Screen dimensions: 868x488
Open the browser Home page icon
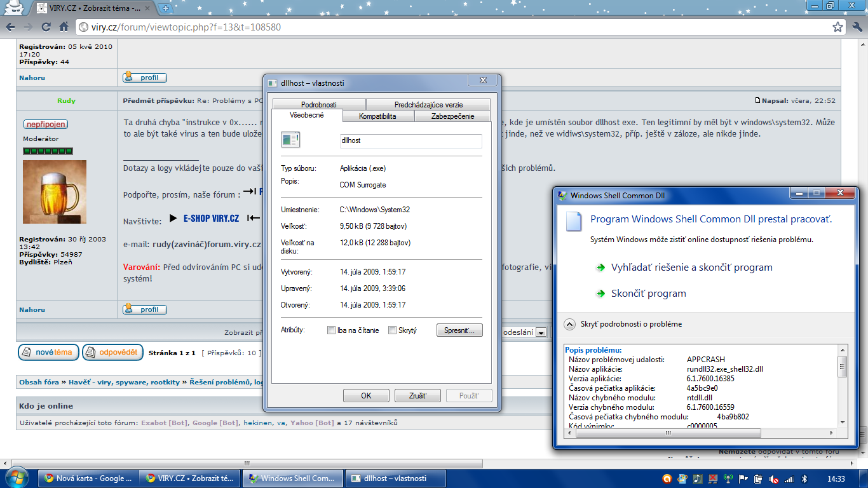coord(64,27)
